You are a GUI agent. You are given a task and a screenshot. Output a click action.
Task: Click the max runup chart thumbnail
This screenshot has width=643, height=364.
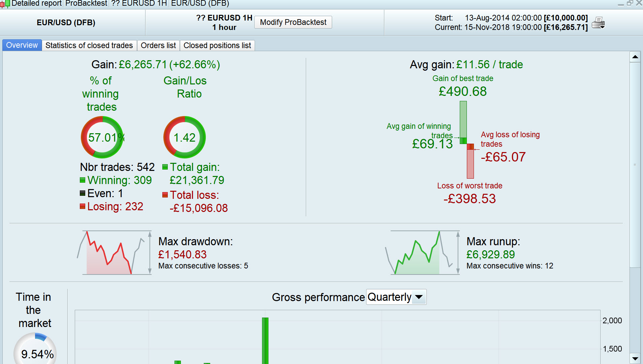click(423, 253)
